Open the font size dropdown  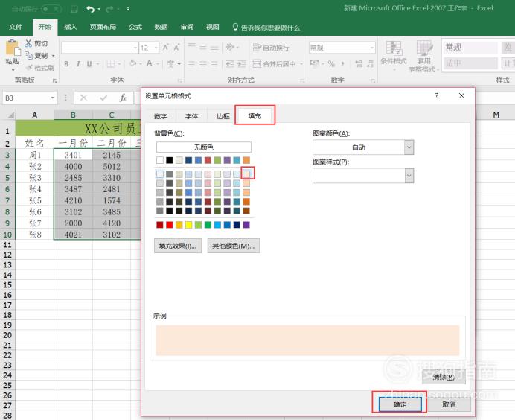click(x=156, y=48)
